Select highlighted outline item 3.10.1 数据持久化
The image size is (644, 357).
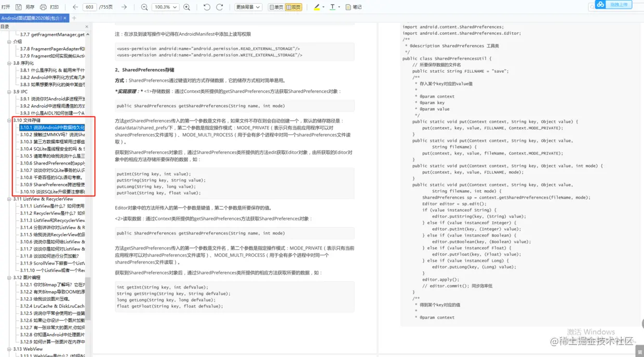click(x=52, y=127)
